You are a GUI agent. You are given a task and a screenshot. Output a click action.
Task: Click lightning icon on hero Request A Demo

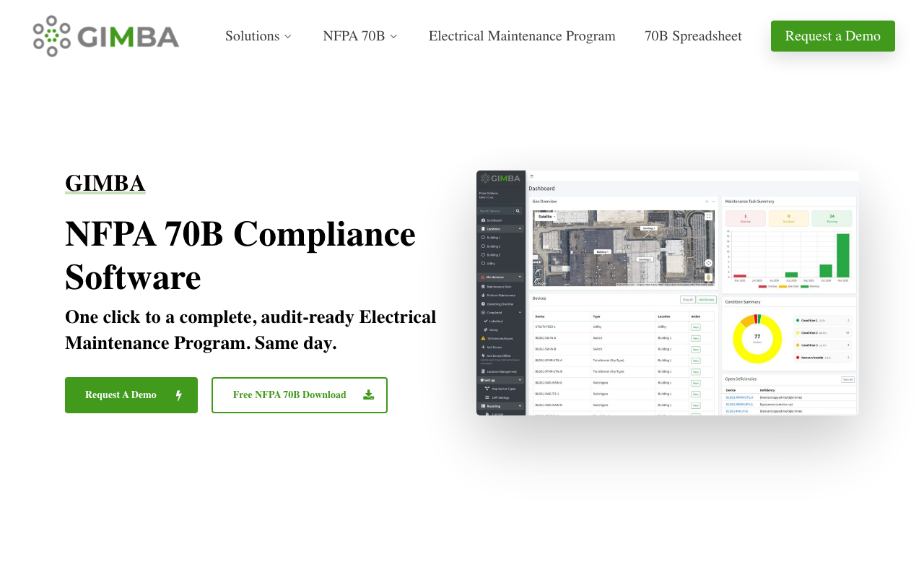tap(179, 395)
